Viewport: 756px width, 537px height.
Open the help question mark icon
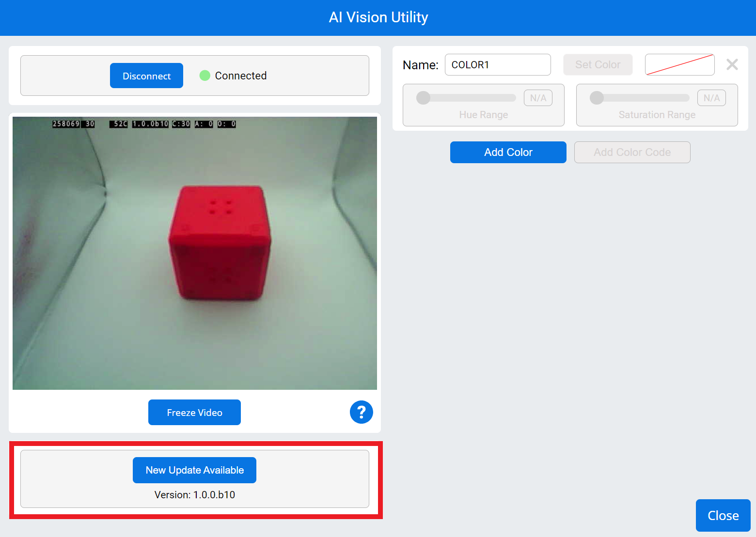pos(361,412)
